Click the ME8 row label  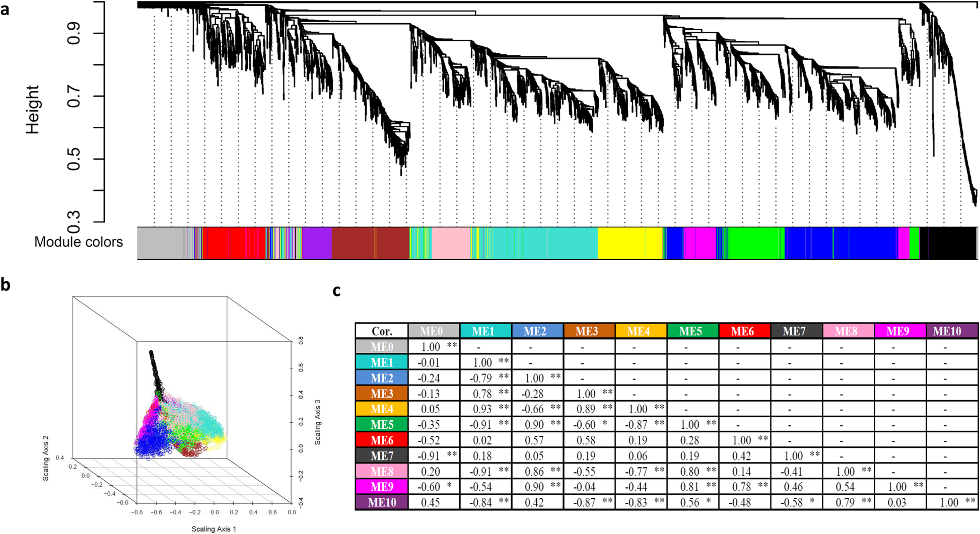coord(382,471)
